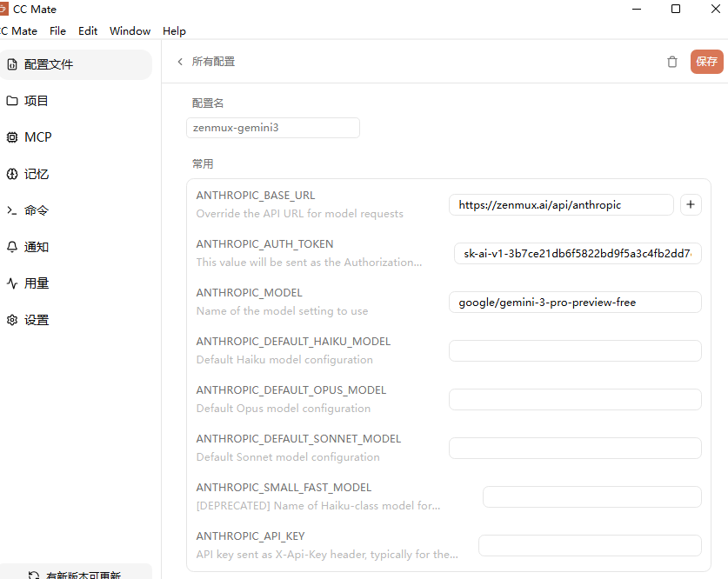This screenshot has height=579, width=728.
Task: Click the 保存 save button
Action: pos(706,62)
